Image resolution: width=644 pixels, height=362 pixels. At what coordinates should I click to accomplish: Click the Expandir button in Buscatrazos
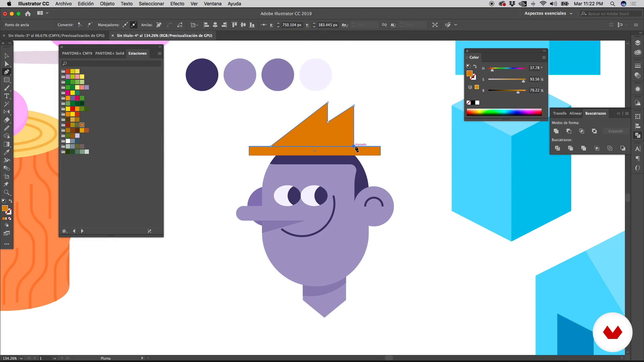pyautogui.click(x=615, y=131)
